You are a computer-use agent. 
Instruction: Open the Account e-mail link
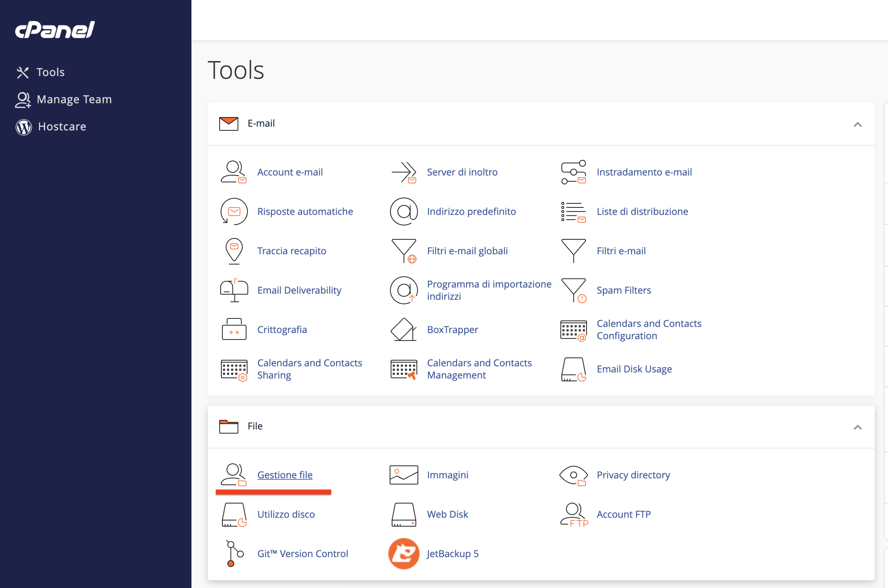pos(290,172)
